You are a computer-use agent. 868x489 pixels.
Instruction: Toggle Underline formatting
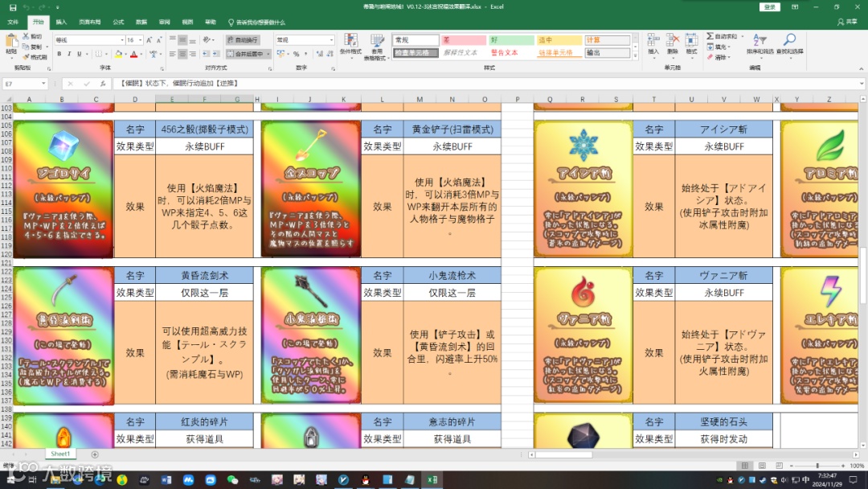pos(79,54)
